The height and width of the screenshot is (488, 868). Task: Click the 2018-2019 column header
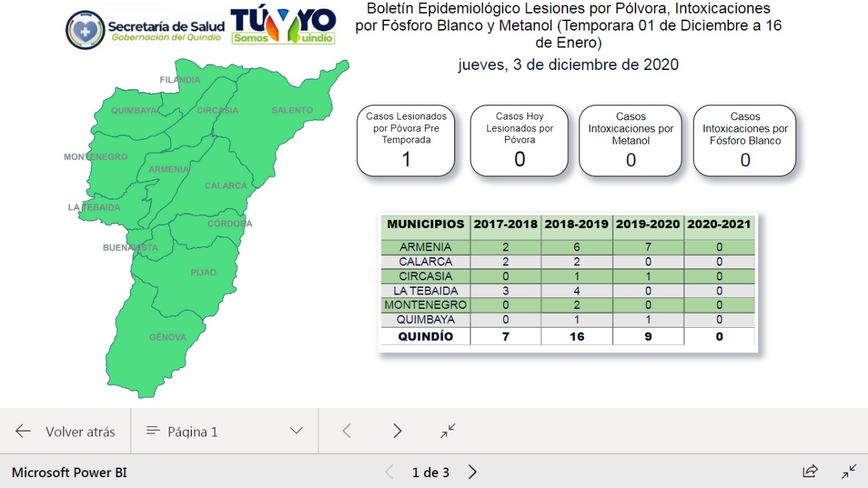(x=576, y=224)
